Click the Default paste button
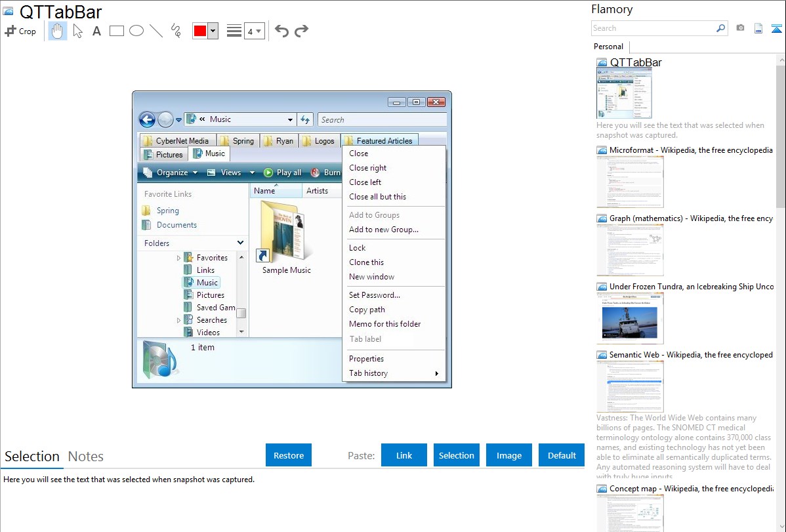This screenshot has width=786, height=532. [x=562, y=455]
